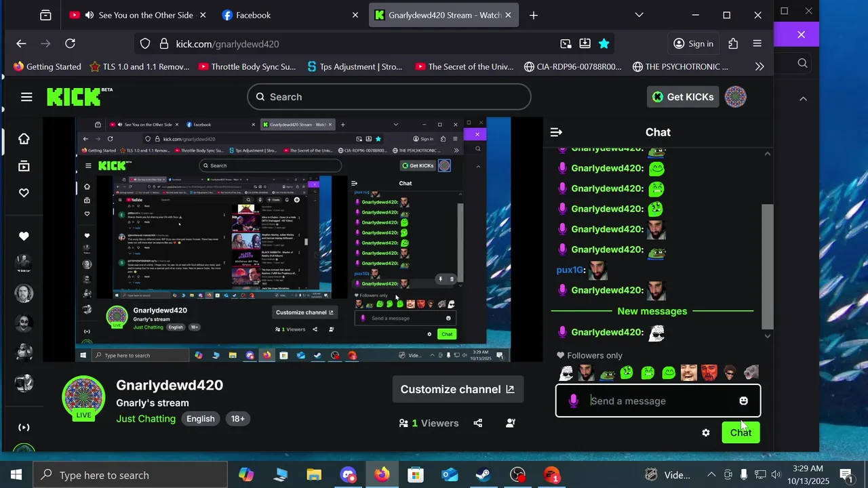Focus the Kick Search field
This screenshot has width=868, height=488.
point(389,97)
